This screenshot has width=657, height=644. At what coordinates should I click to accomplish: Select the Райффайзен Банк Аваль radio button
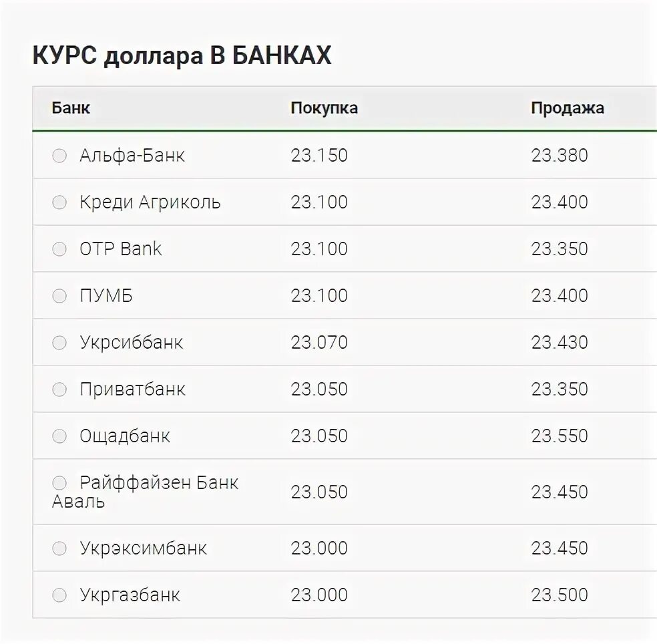(x=59, y=482)
